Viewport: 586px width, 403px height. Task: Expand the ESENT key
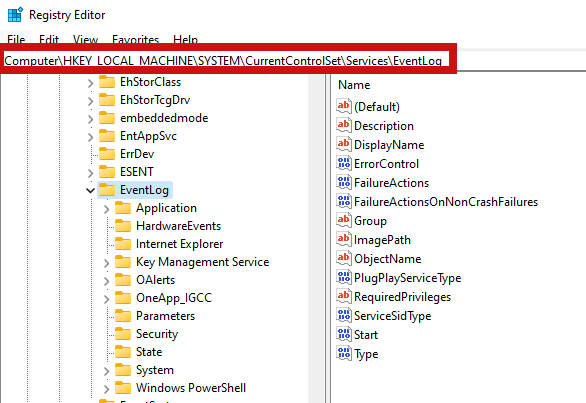coord(90,173)
